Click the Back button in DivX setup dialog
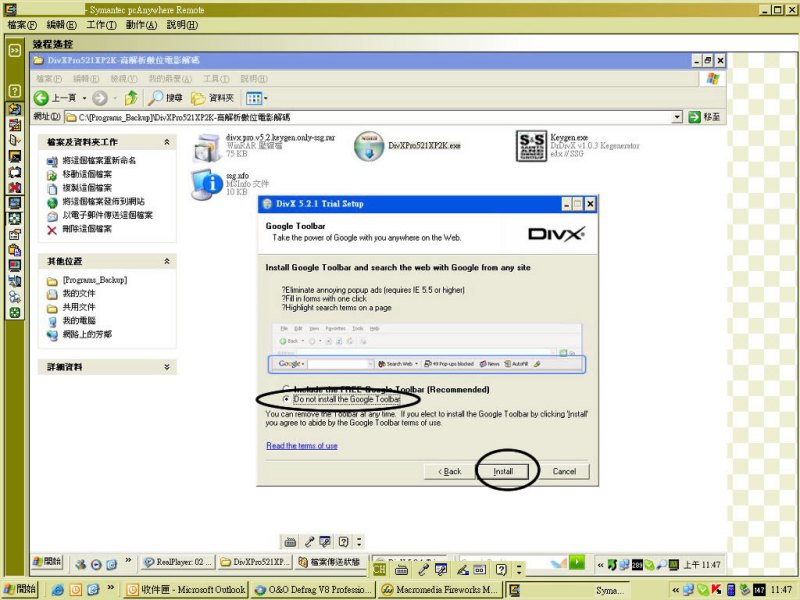 point(450,471)
